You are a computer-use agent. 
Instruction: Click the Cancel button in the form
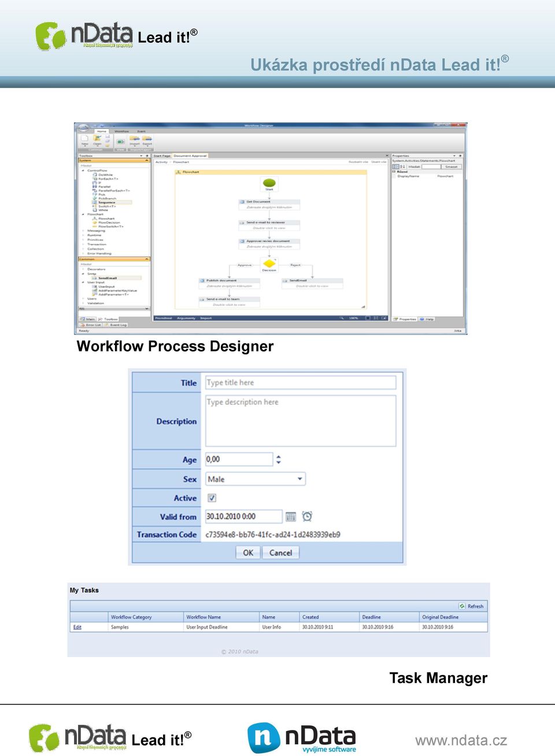tap(280, 552)
